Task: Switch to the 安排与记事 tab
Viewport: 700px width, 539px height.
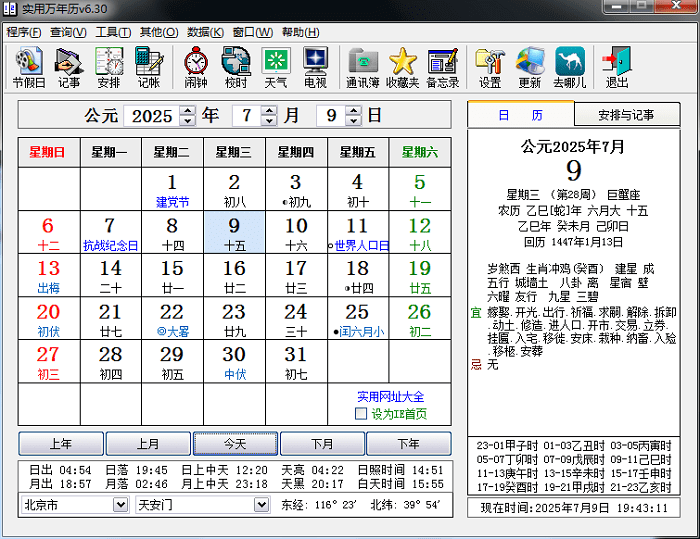Action: 626,115
